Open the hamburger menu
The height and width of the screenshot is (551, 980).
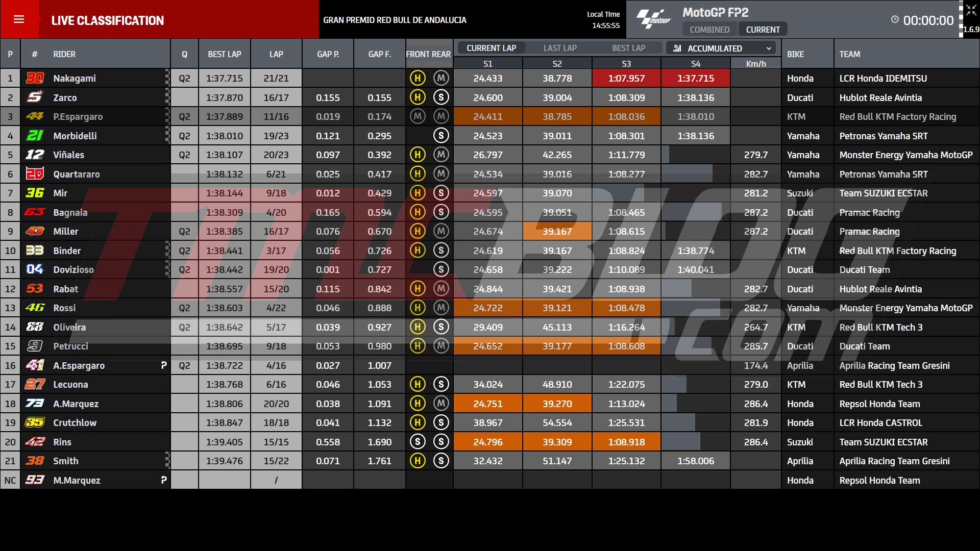19,19
